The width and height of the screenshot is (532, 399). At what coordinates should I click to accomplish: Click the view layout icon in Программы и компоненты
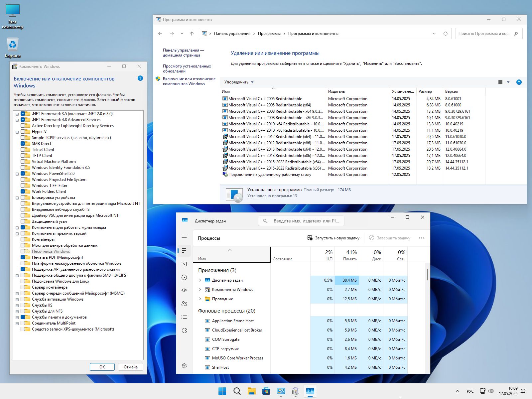[x=500, y=82]
